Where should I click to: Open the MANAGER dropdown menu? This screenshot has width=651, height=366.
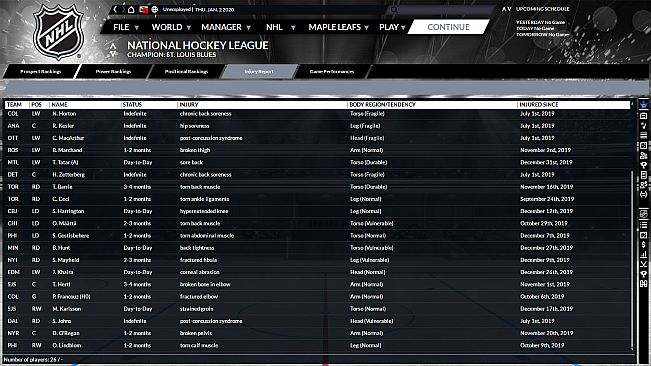pyautogui.click(x=226, y=27)
